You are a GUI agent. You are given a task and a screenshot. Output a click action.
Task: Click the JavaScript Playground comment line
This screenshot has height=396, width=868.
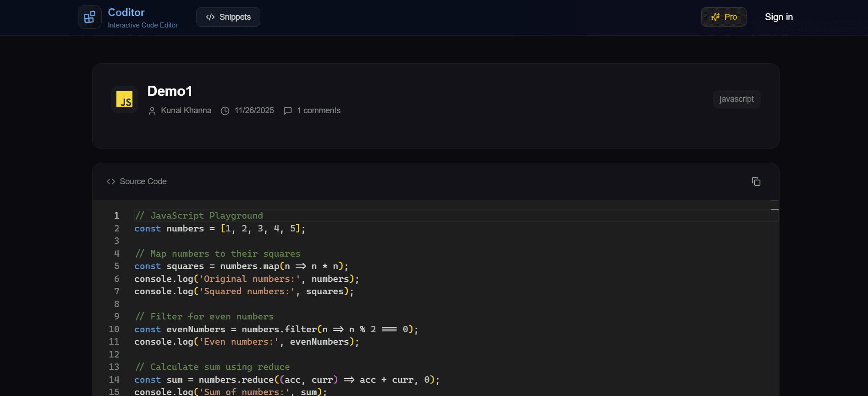click(199, 215)
